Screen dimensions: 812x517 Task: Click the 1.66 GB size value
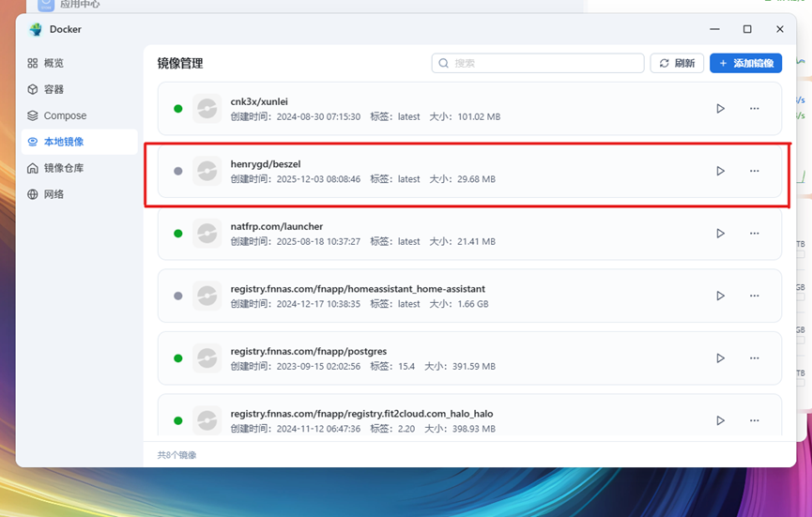click(473, 304)
